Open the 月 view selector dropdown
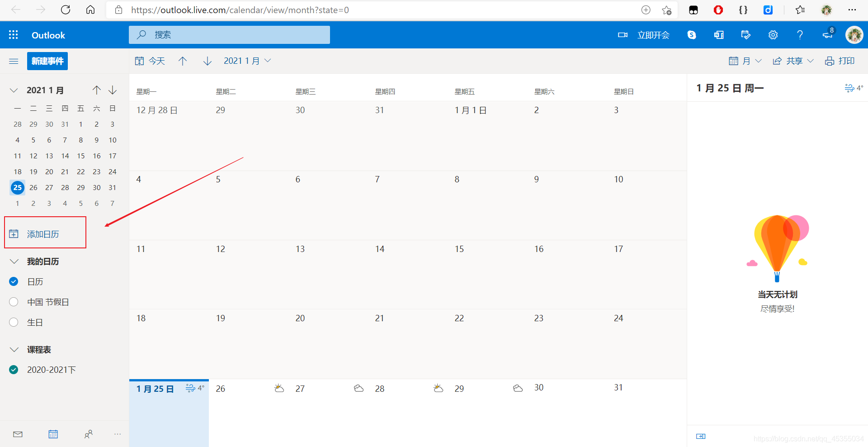The width and height of the screenshot is (868, 447). (x=745, y=61)
